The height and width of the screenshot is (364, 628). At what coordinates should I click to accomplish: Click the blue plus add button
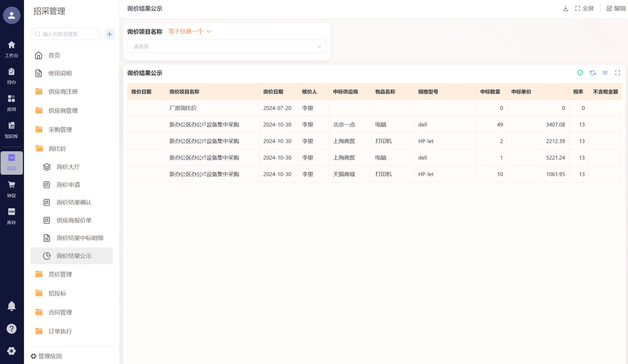109,34
